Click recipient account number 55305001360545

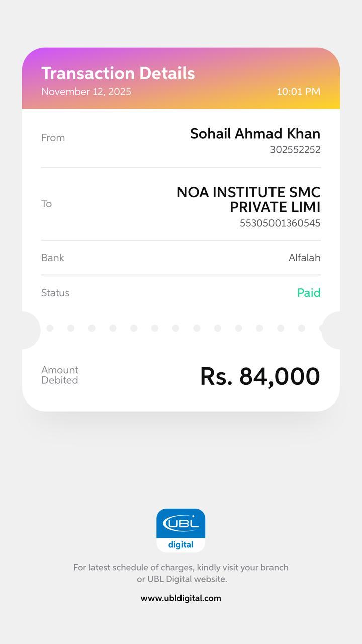click(280, 223)
